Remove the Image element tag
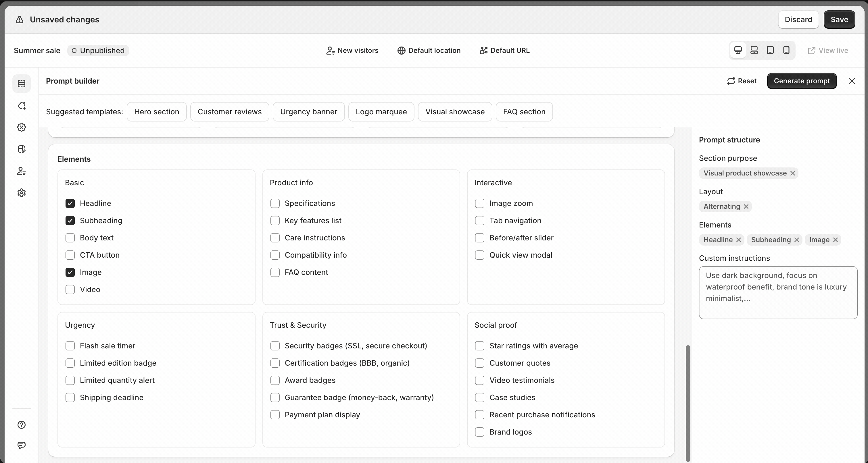868x463 pixels. click(835, 240)
